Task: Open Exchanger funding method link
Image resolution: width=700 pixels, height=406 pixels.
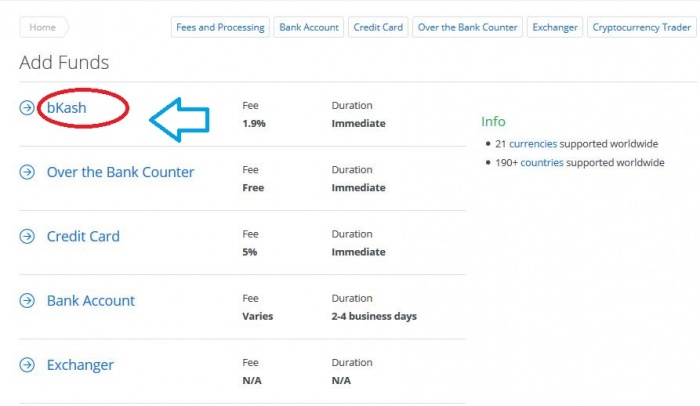Action: point(80,365)
